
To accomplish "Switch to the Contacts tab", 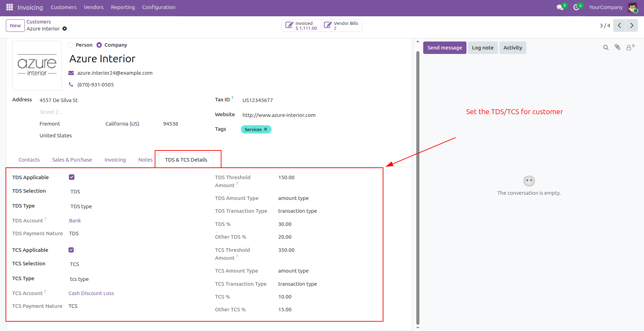I will pyautogui.click(x=29, y=160).
